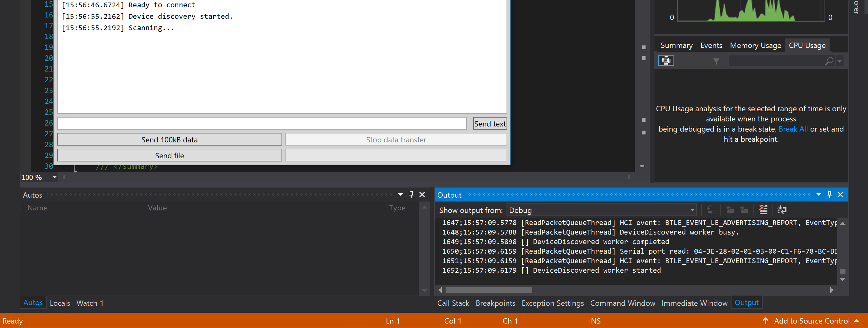Click Find message in code icon
868x328 pixels.
[x=711, y=210]
